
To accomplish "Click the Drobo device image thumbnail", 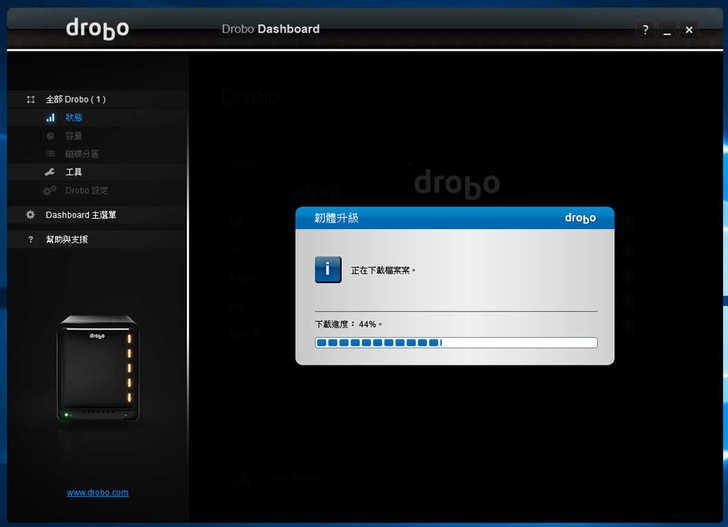I will [98, 368].
